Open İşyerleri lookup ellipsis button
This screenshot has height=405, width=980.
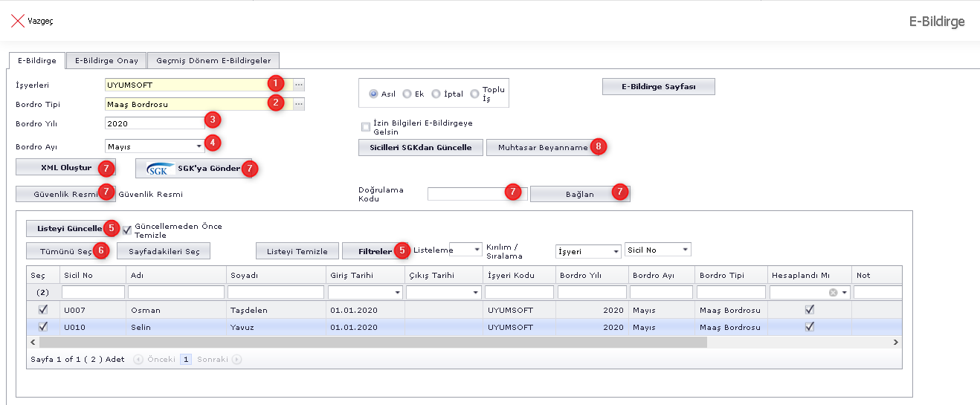coord(299,85)
